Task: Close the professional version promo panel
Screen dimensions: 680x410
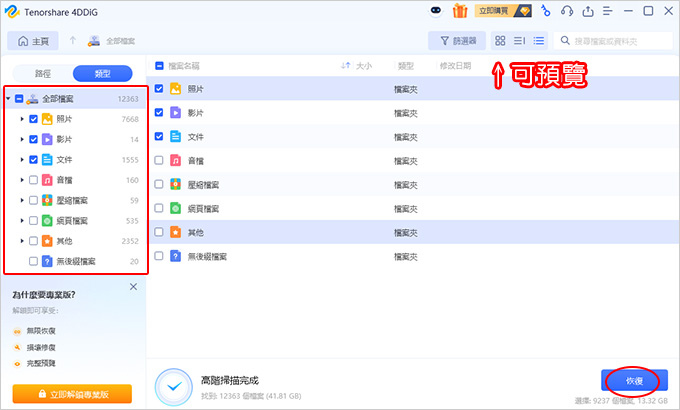Action: coord(134,286)
